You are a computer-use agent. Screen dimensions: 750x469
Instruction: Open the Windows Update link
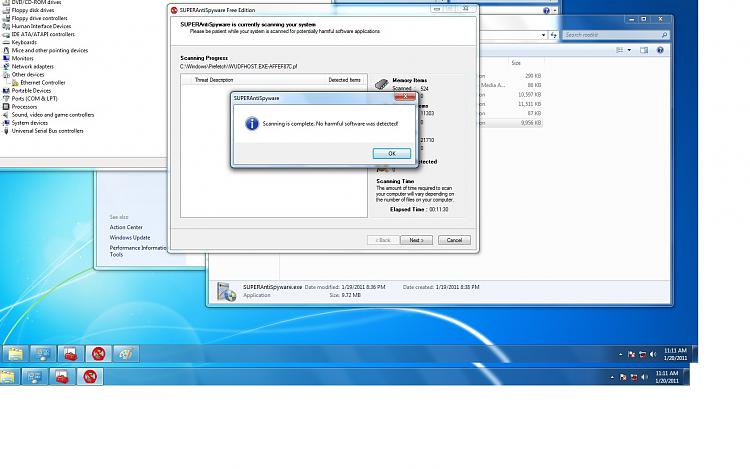pos(130,238)
